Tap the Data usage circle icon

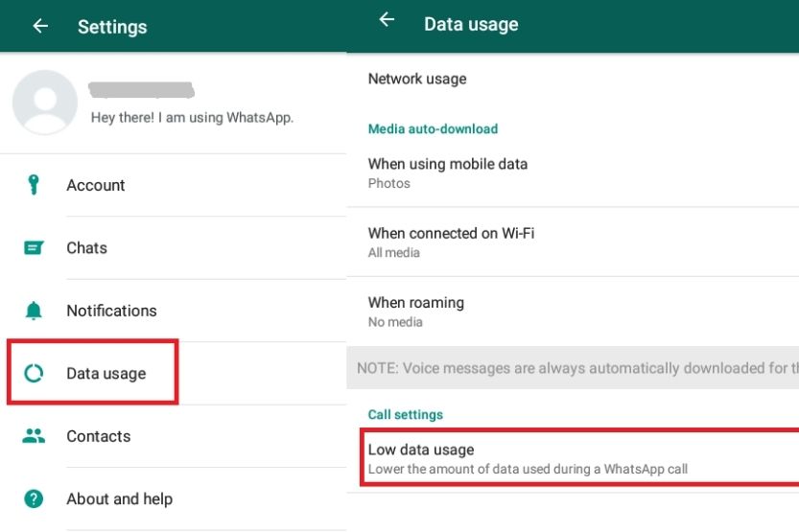coord(34,373)
